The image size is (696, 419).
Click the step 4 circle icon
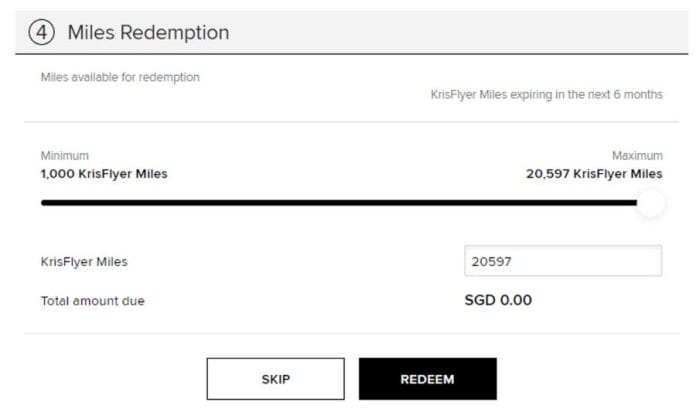pos(41,32)
